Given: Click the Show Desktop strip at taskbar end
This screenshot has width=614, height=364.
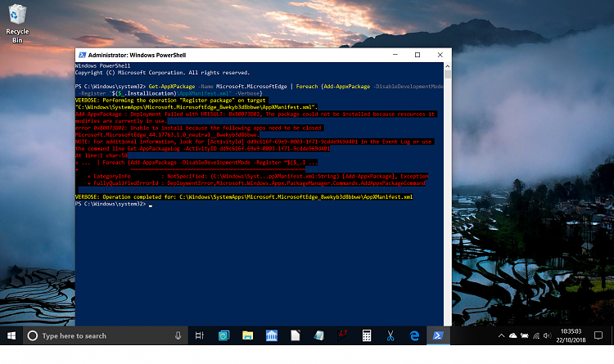Looking at the screenshot, I should pyautogui.click(x=612, y=336).
